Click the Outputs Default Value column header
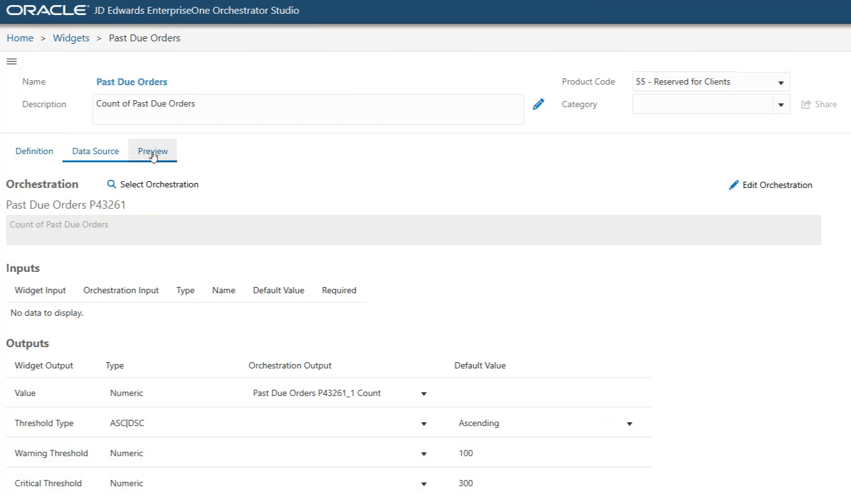Screen dimensions: 851x495 point(480,366)
